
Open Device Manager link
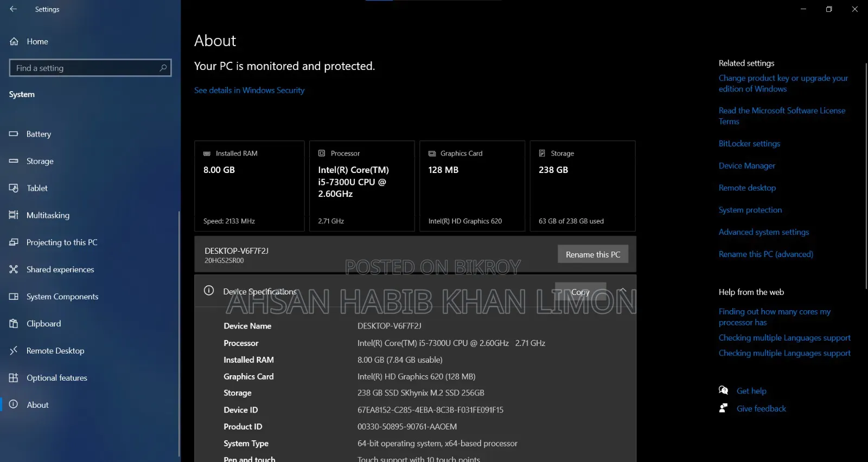coord(747,166)
